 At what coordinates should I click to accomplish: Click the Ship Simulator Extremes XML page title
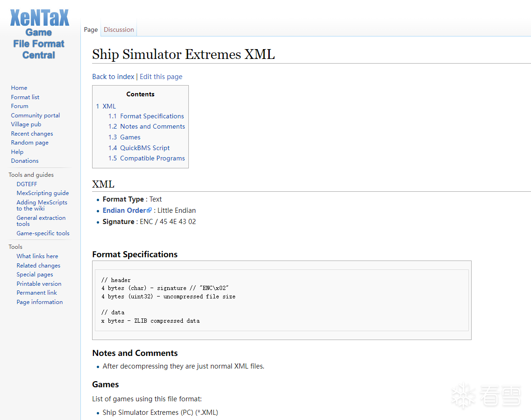point(184,54)
